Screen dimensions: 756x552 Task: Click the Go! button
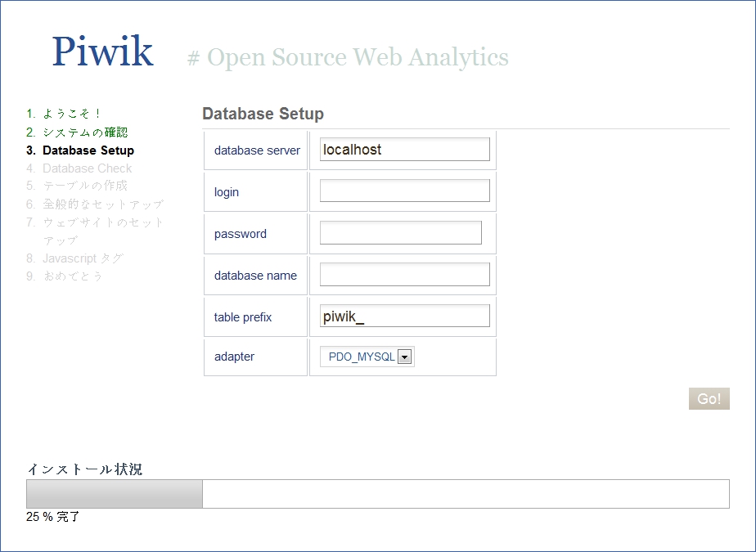coord(709,398)
